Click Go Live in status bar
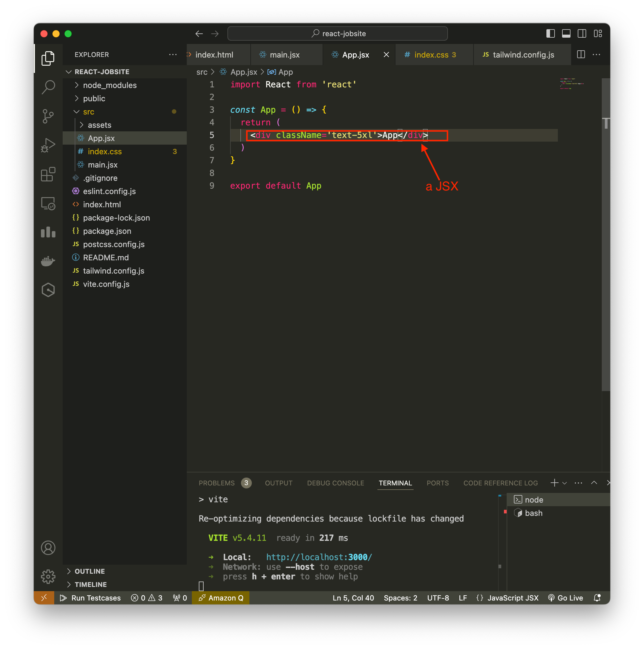Screen dimensions: 644x649 (566, 598)
